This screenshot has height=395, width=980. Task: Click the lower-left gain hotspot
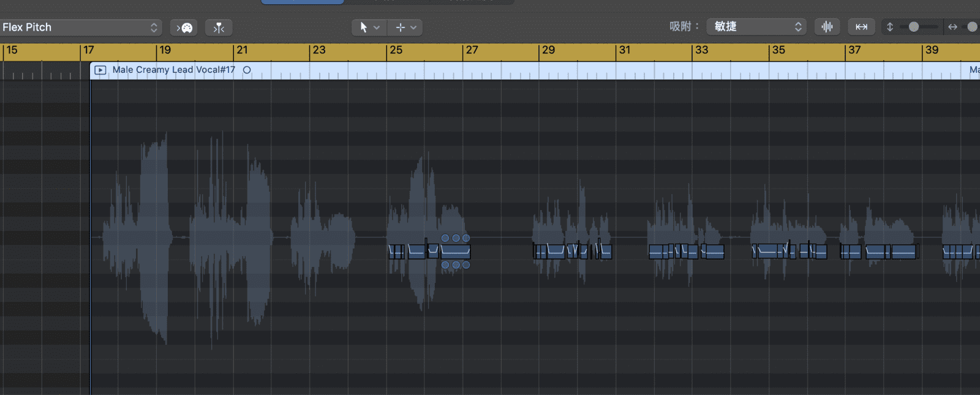(x=445, y=265)
